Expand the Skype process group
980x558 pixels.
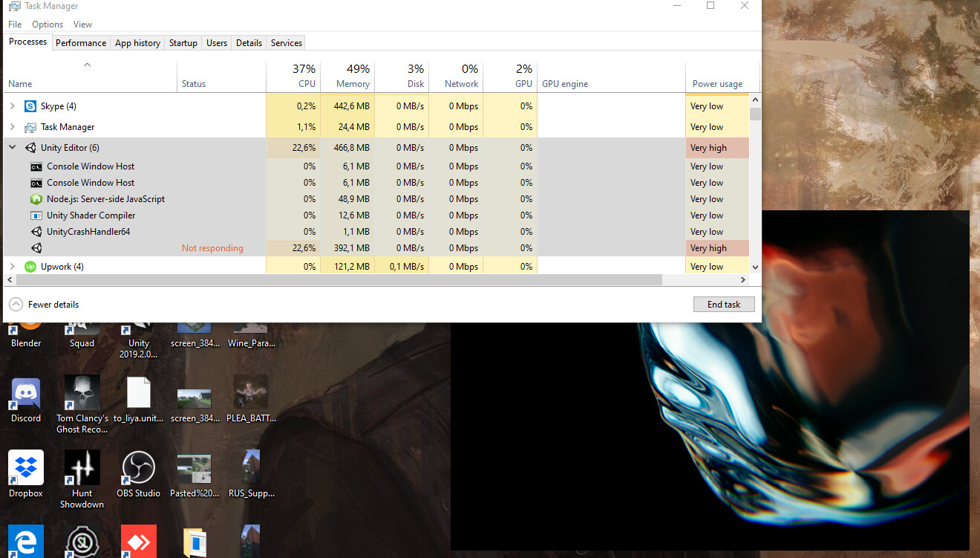point(11,106)
